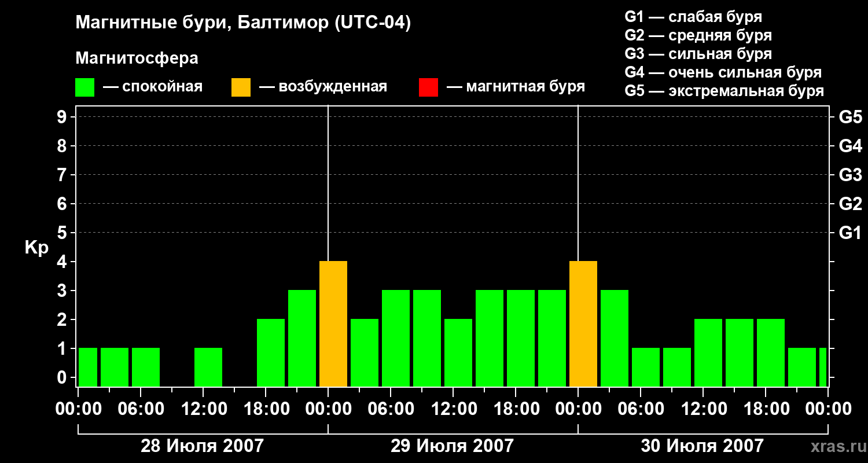Image resolution: width=868 pixels, height=463 pixels.
Task: Click the «Магнитосфера» heading
Action: pyautogui.click(x=137, y=58)
